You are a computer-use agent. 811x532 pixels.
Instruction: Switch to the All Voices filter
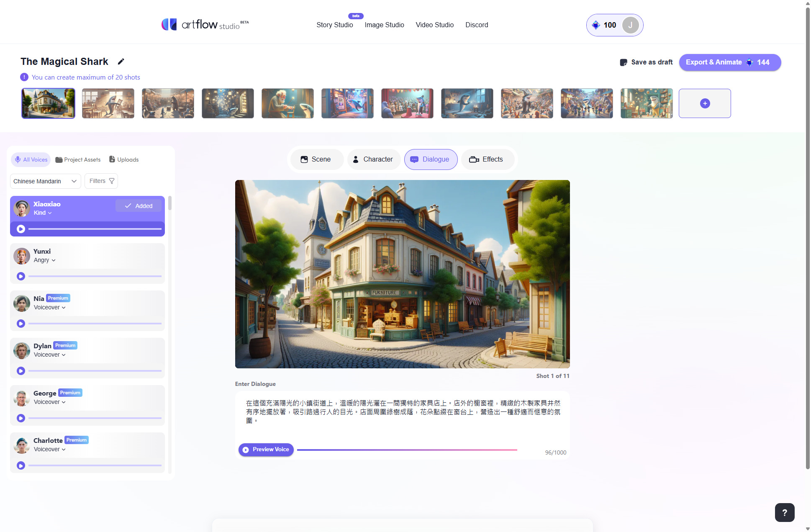pos(31,159)
